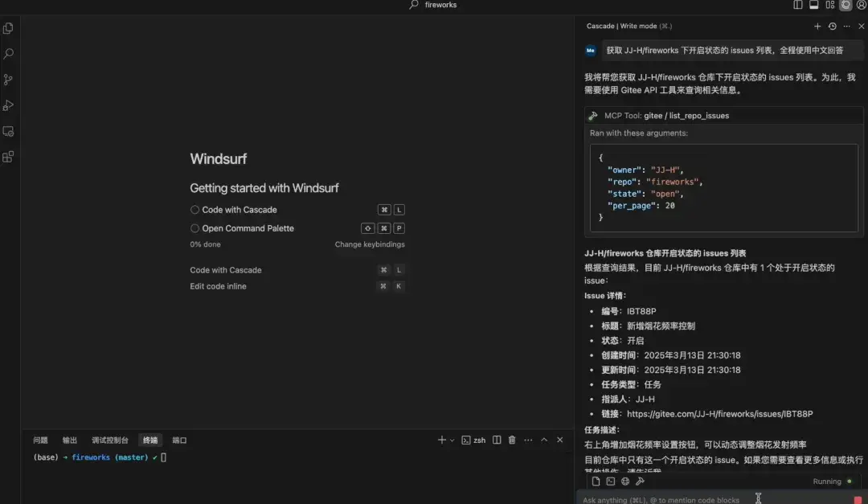Click the Me user avatar

[x=591, y=51]
